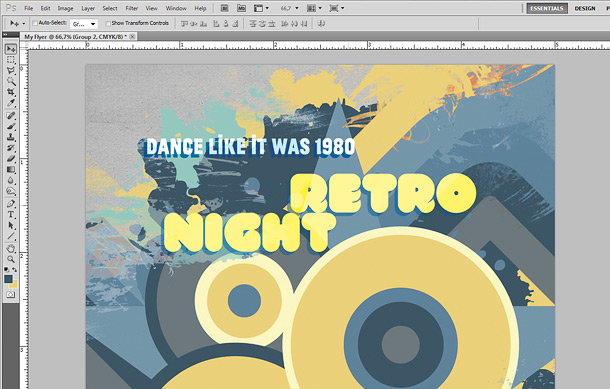Open the Select menu
Image resolution: width=610 pixels, height=389 pixels.
click(x=110, y=8)
